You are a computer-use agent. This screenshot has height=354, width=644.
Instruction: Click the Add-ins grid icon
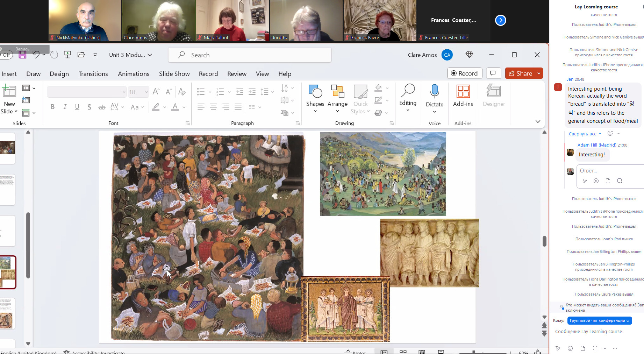pyautogui.click(x=463, y=91)
